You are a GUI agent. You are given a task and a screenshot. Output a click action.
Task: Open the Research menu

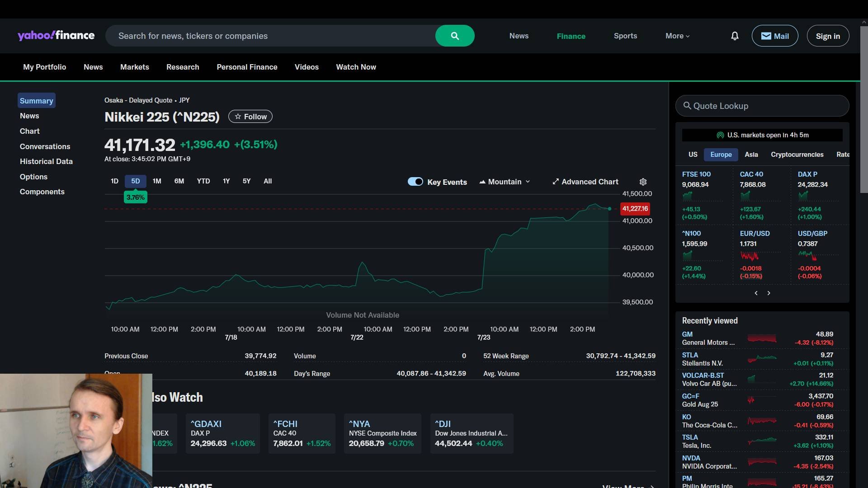pyautogui.click(x=183, y=67)
